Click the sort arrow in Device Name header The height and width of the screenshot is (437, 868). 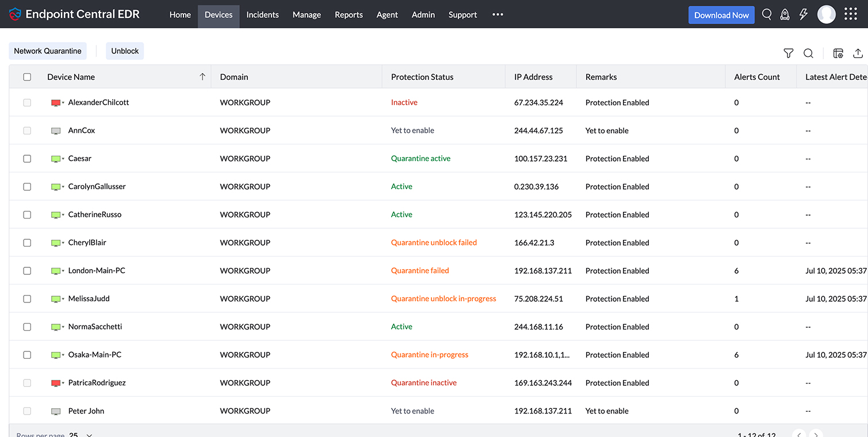point(202,76)
